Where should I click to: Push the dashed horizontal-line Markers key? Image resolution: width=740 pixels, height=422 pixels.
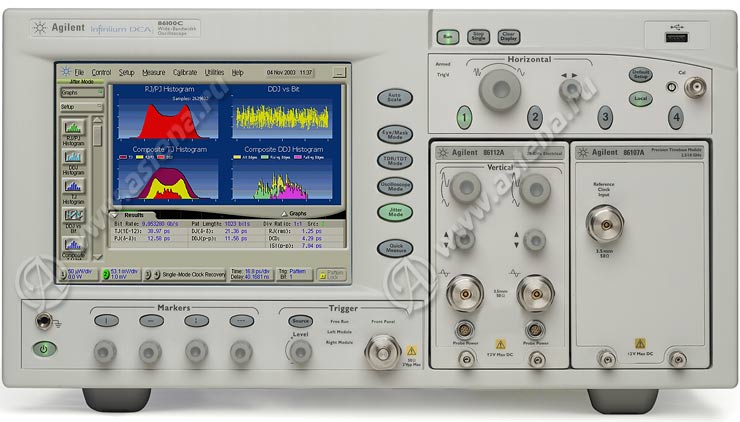click(x=242, y=321)
